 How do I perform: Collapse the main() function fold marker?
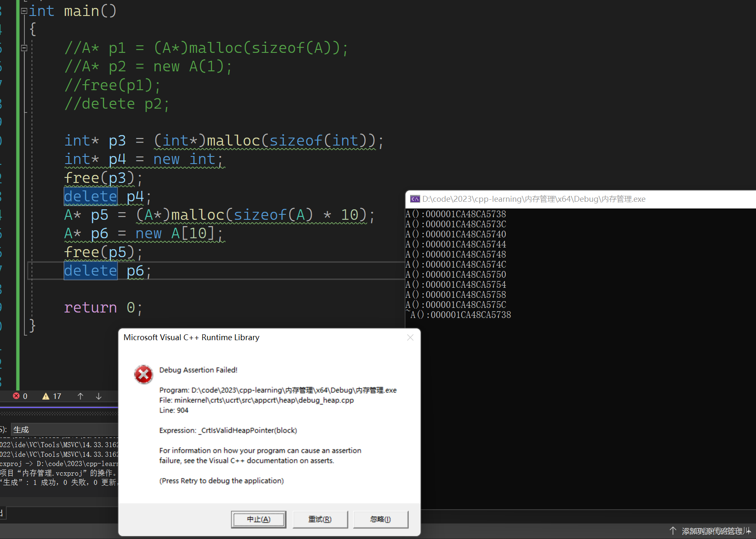(24, 11)
